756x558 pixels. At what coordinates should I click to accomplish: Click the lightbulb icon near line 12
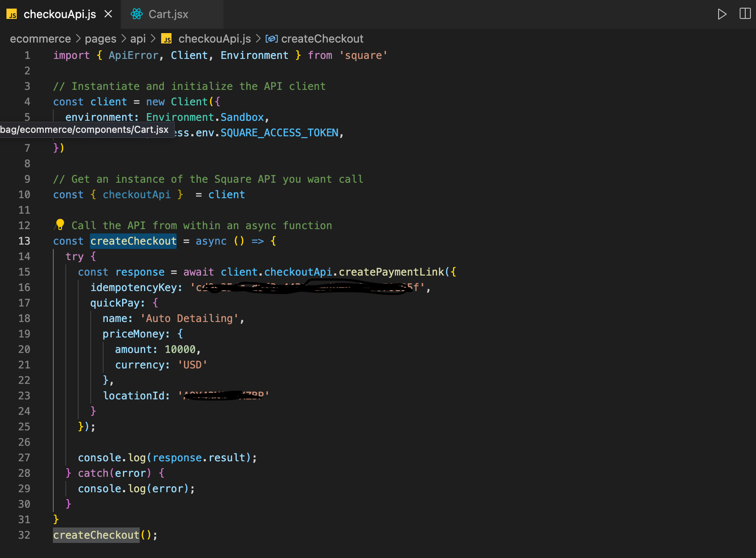click(59, 224)
